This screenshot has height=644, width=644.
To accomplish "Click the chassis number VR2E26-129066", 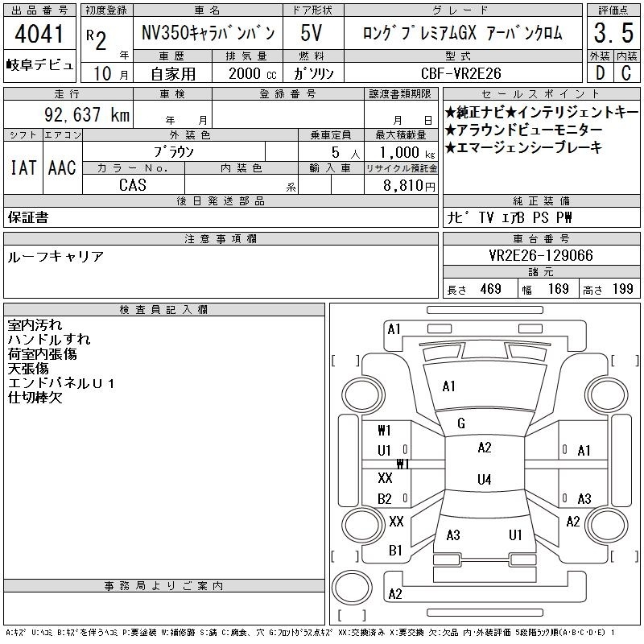I will [541, 255].
